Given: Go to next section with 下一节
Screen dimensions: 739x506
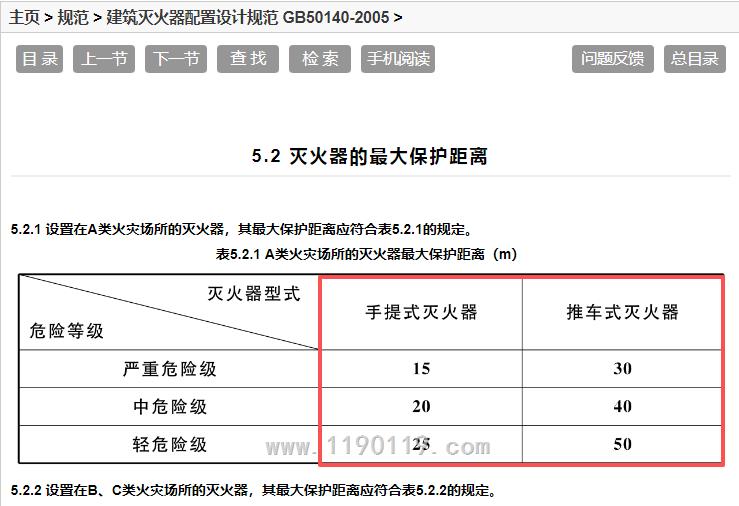Looking at the screenshot, I should 176,59.
